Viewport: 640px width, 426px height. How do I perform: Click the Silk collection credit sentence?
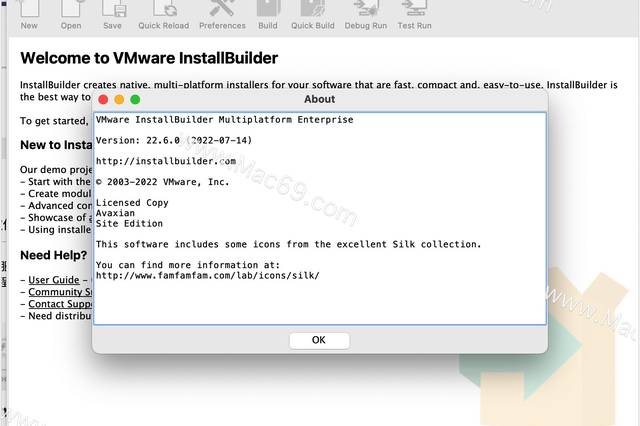288,244
